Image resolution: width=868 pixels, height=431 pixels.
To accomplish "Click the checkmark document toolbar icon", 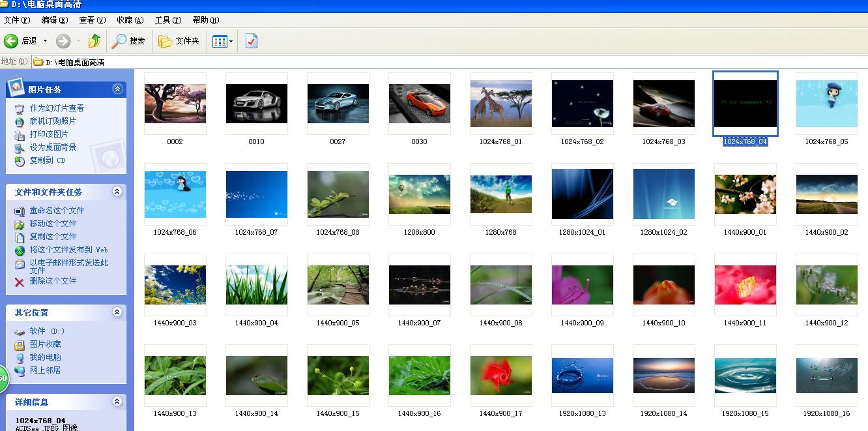I will (252, 41).
